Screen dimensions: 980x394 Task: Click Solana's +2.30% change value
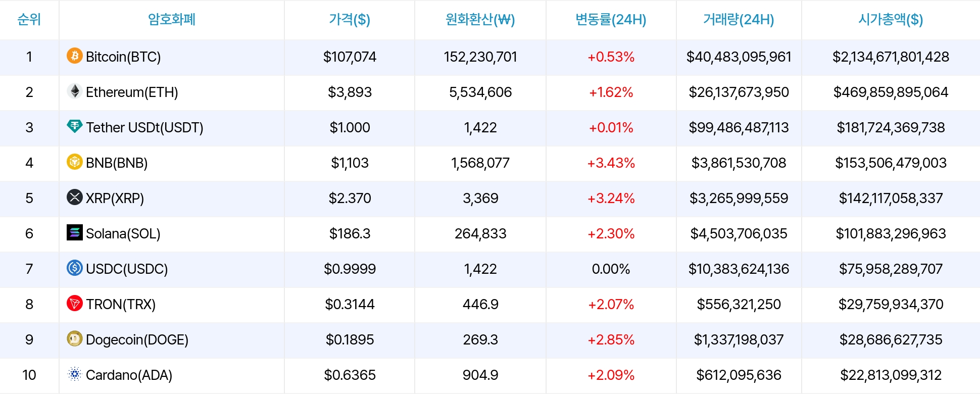611,233
